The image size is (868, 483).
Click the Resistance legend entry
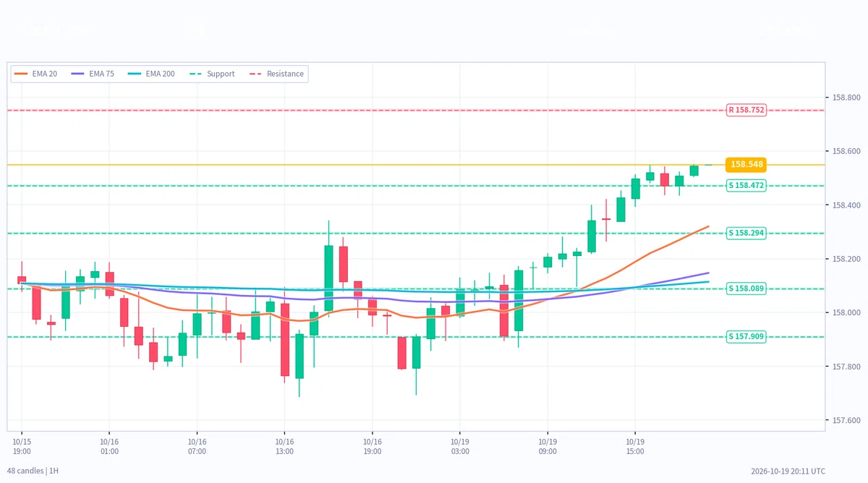click(x=276, y=74)
